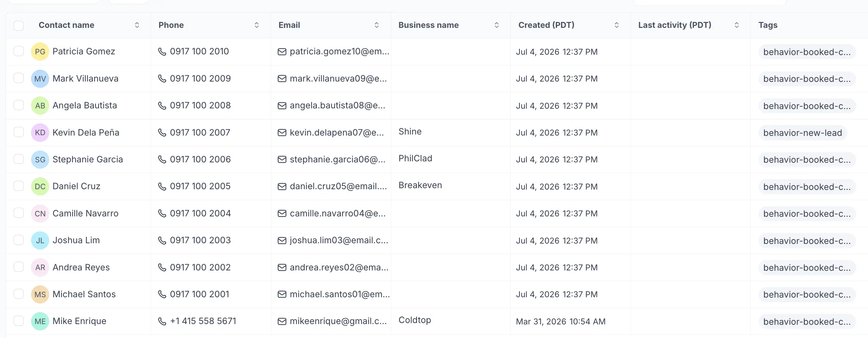Click envelope icon for stephanie.garcia06 email
Image resolution: width=868 pixels, height=338 pixels.
[x=282, y=160]
